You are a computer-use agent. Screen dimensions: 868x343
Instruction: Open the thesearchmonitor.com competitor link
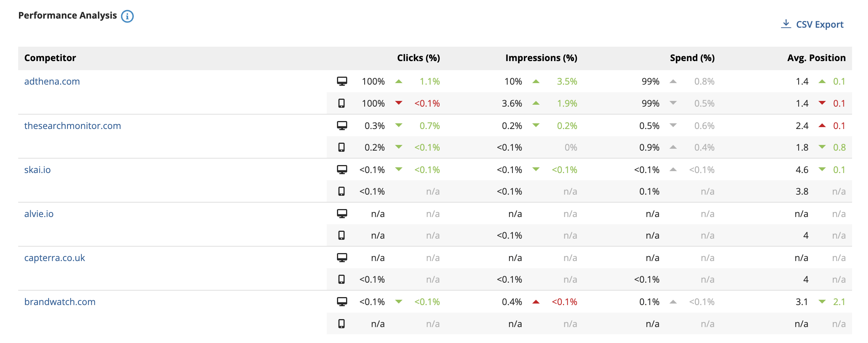pos(72,126)
